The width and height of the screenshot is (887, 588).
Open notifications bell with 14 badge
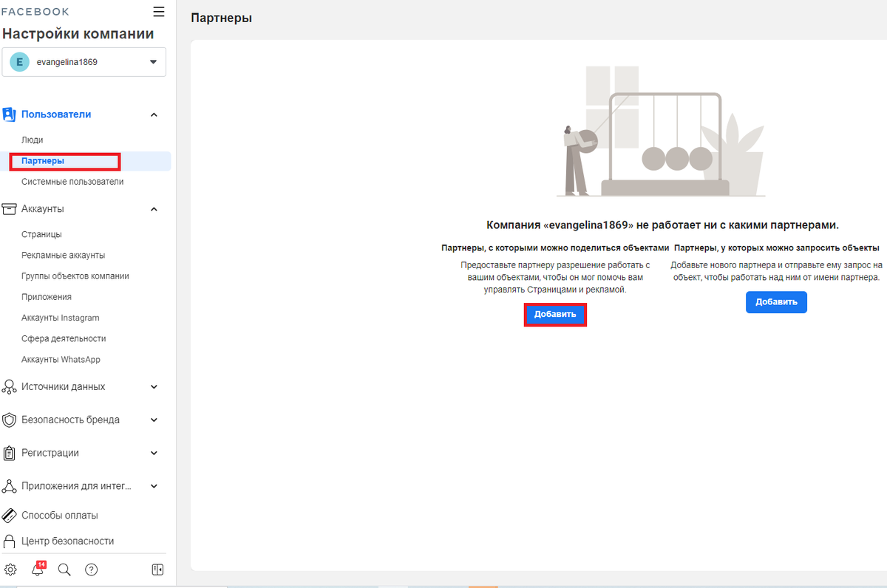tap(38, 570)
